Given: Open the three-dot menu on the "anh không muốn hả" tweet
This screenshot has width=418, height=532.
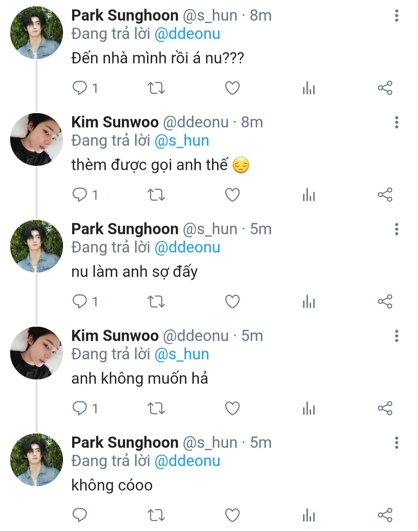Looking at the screenshot, I should coord(397,336).
